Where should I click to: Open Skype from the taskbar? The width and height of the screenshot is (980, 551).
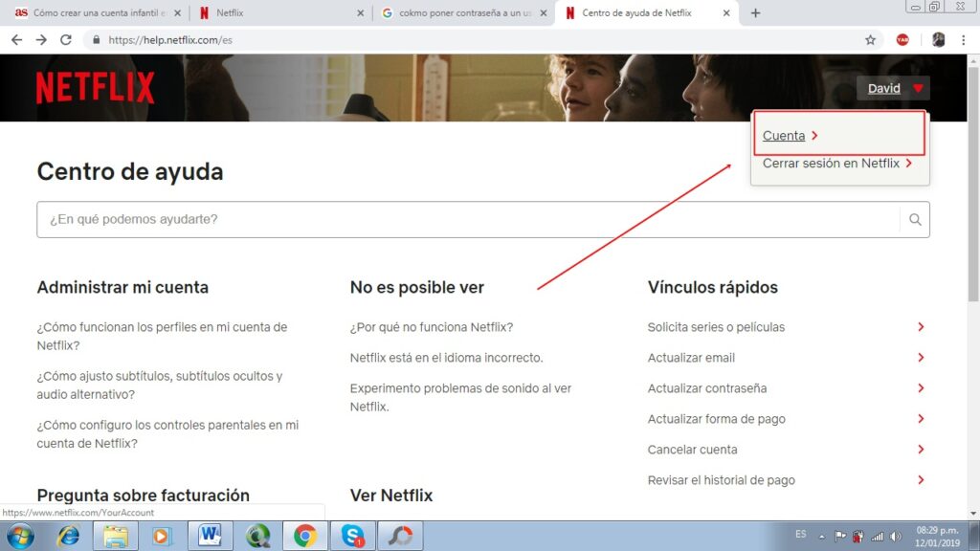(353, 536)
